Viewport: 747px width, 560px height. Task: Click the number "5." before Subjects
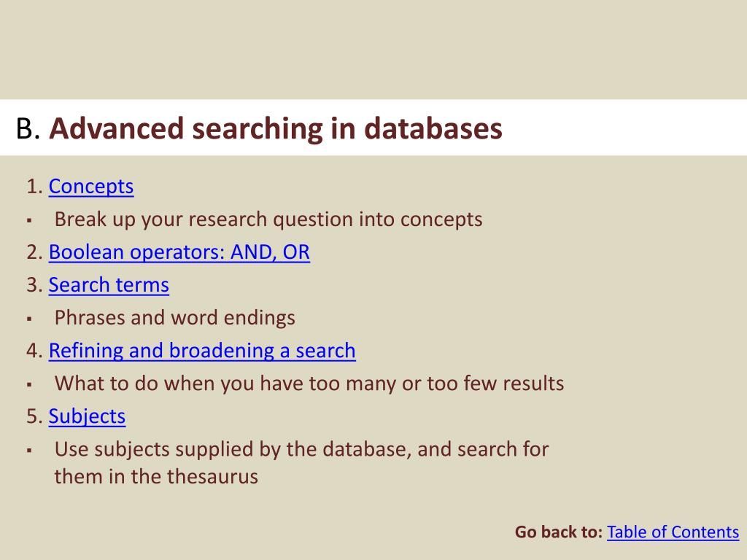tap(34, 416)
